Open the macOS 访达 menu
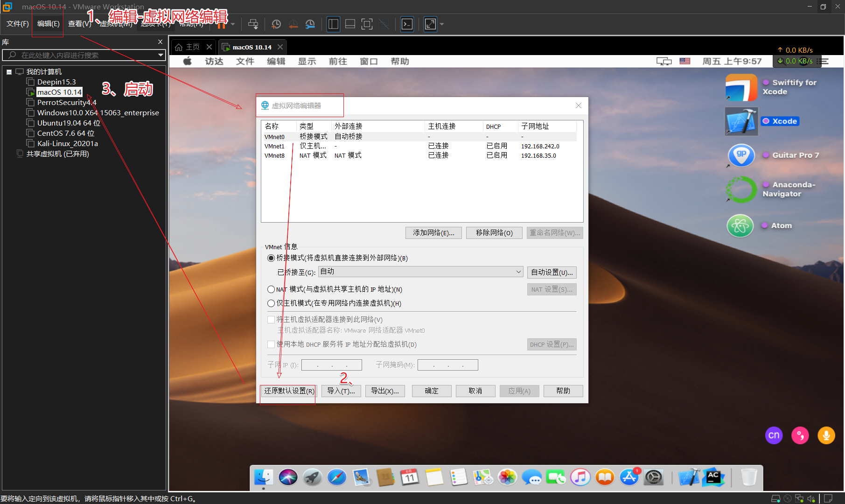 pos(214,61)
